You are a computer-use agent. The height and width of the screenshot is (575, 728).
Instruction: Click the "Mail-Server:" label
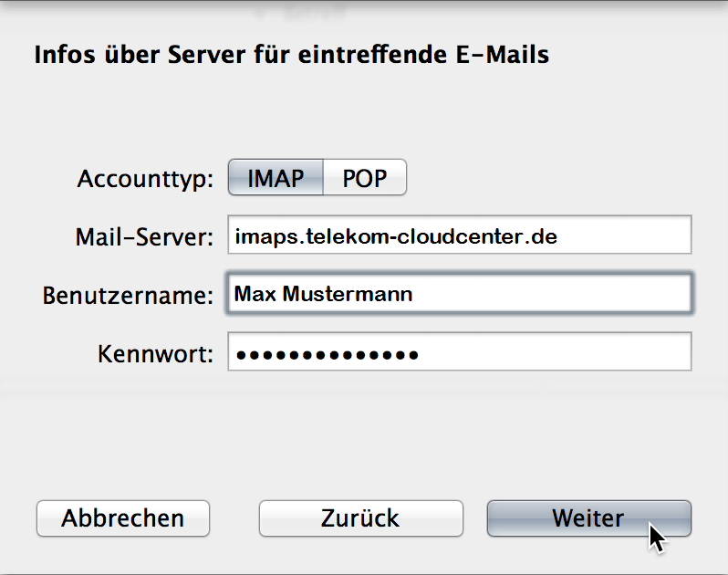pyautogui.click(x=144, y=237)
